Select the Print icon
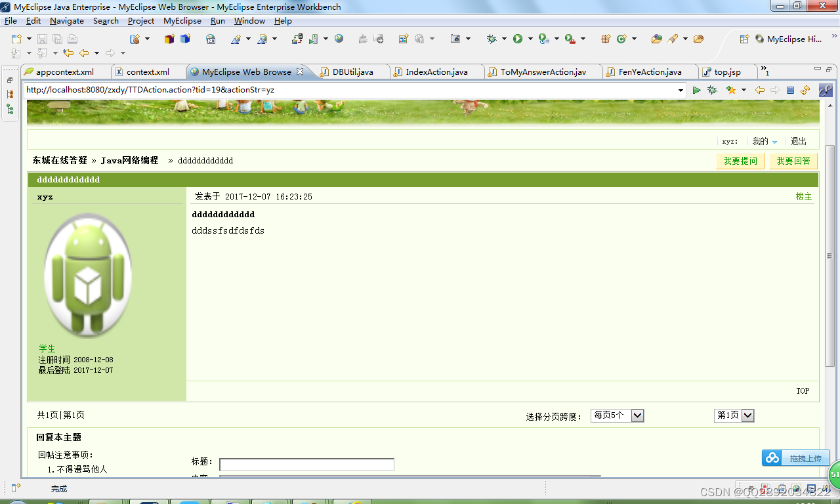The height and width of the screenshot is (504, 840). point(72,39)
